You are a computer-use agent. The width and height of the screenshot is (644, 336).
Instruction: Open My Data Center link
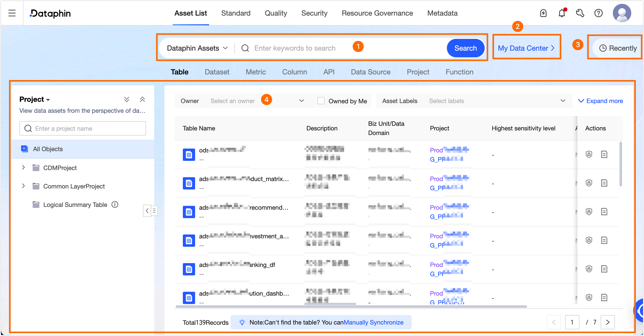coord(526,48)
